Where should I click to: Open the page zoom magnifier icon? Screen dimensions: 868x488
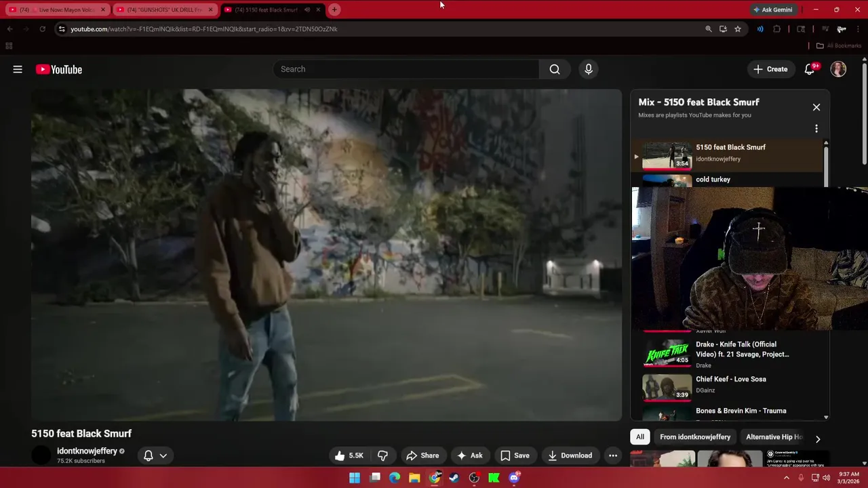coord(709,29)
